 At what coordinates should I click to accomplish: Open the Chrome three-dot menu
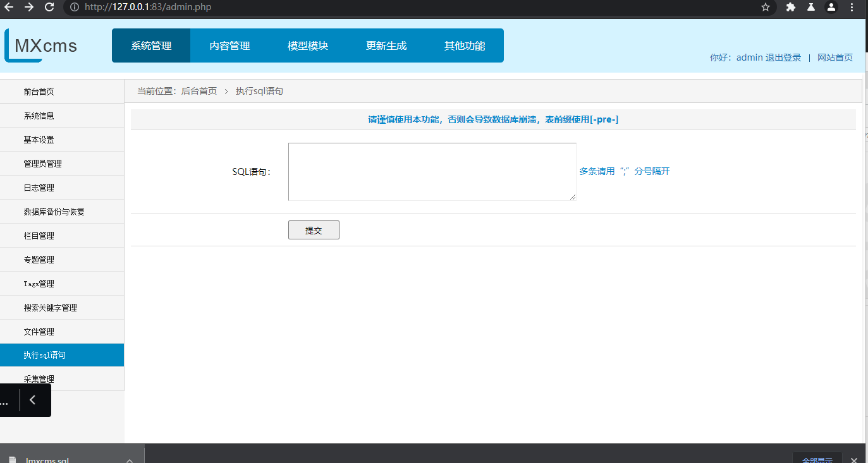click(853, 7)
